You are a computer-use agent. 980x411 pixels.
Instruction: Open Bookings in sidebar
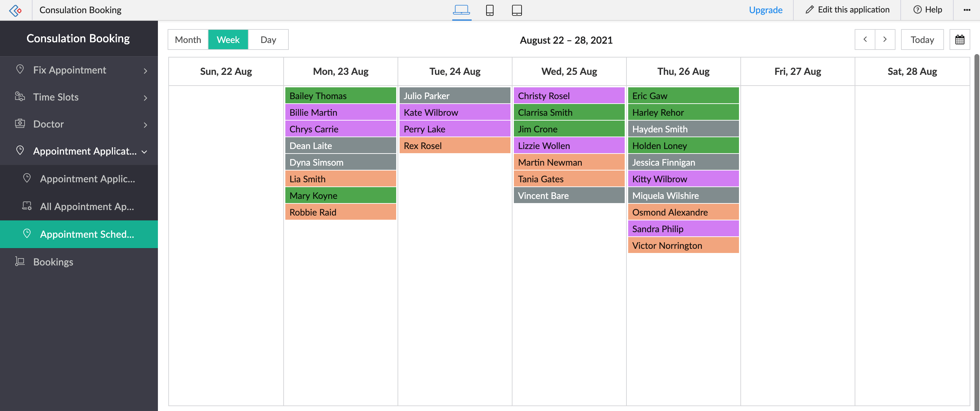(79, 262)
